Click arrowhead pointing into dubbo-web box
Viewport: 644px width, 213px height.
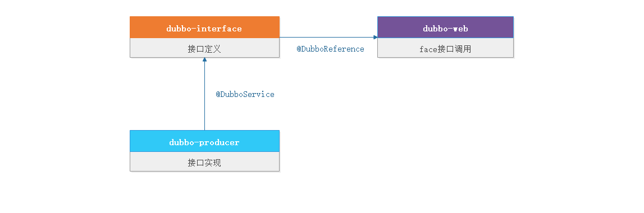[x=376, y=38]
